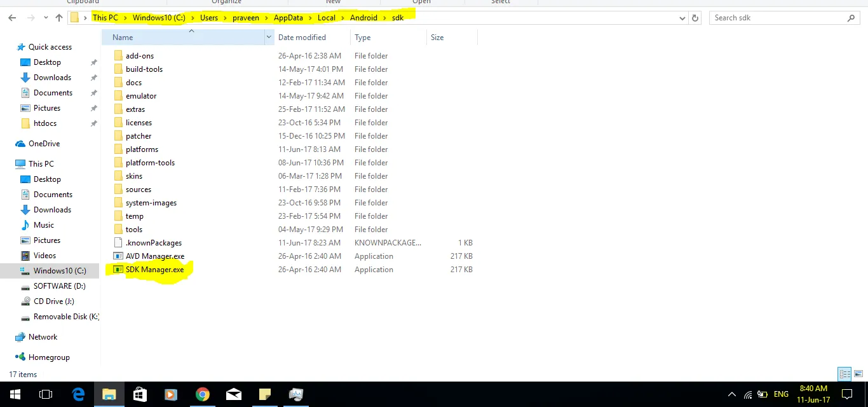
Task: Select Windows10 (C:) drive in sidebar
Action: (x=60, y=271)
